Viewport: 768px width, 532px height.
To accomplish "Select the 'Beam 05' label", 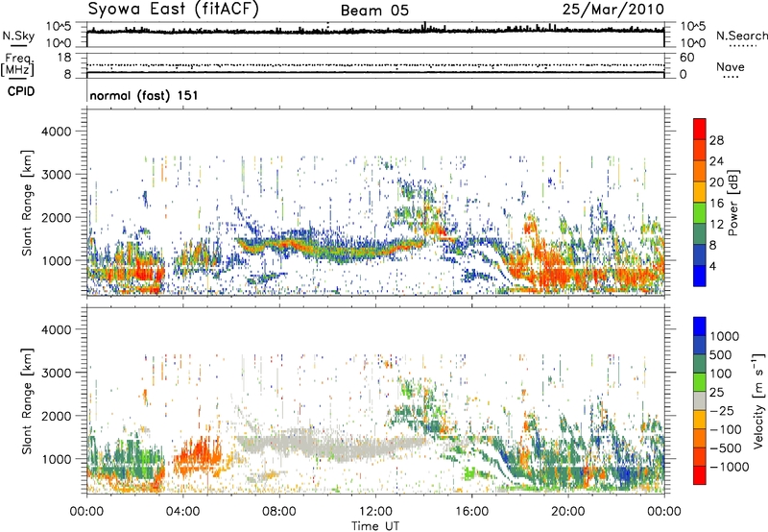I will tap(374, 11).
